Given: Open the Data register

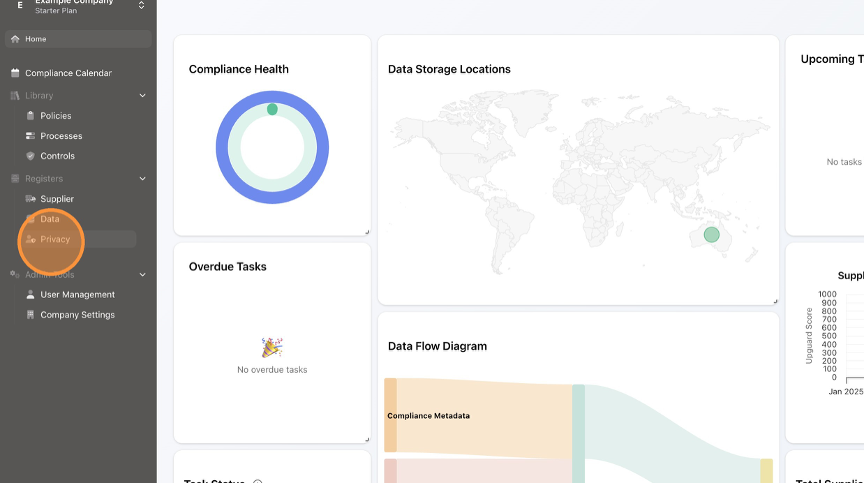Looking at the screenshot, I should pos(50,219).
